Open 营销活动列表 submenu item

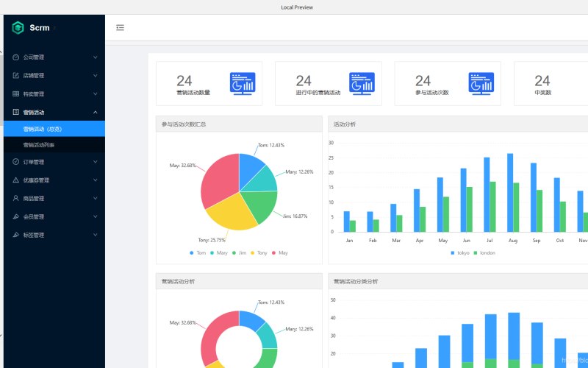(54, 144)
